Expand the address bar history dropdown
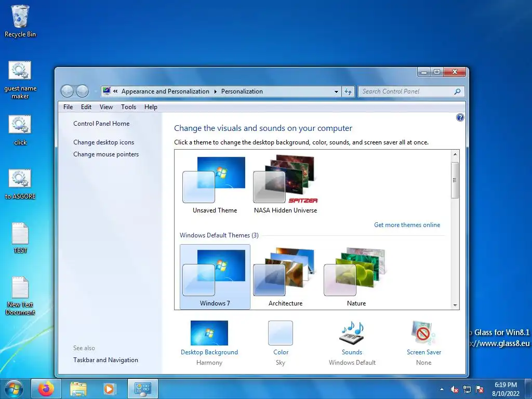Image resolution: width=532 pixels, height=399 pixels. pos(336,91)
